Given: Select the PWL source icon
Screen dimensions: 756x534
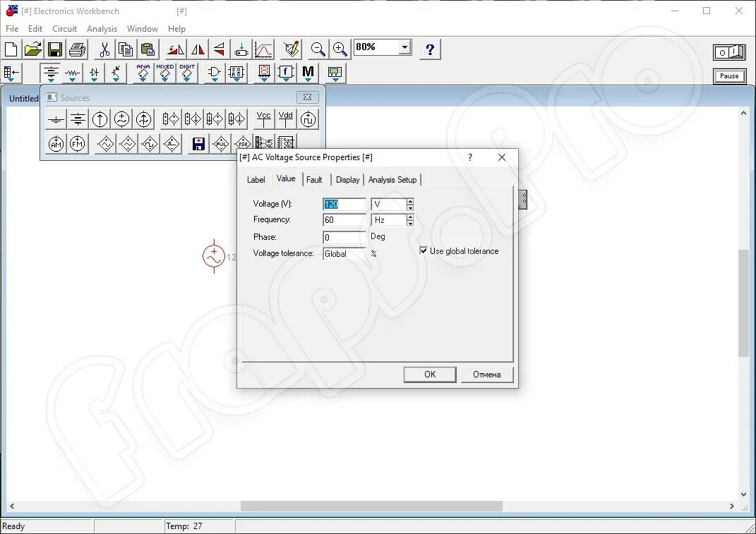Looking at the screenshot, I should (221, 144).
